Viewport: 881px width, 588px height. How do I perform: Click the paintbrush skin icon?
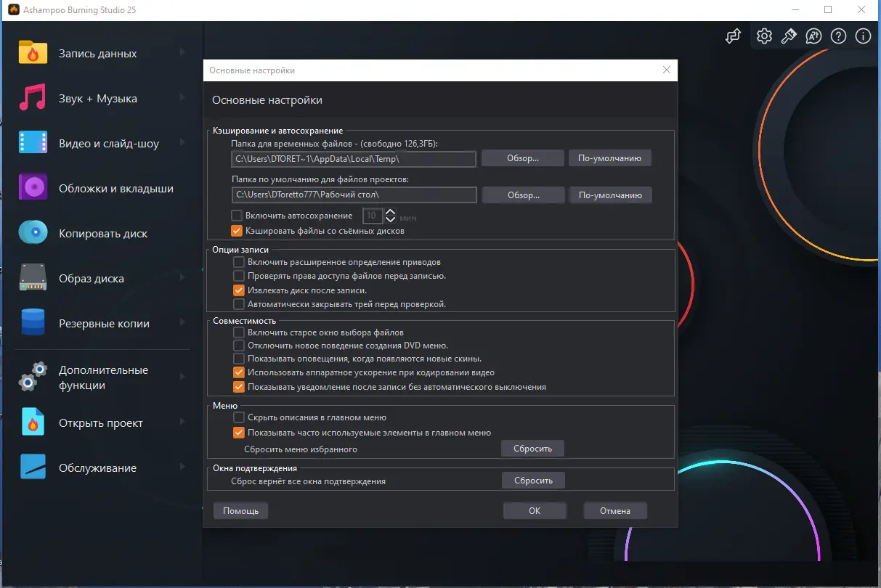coord(789,36)
